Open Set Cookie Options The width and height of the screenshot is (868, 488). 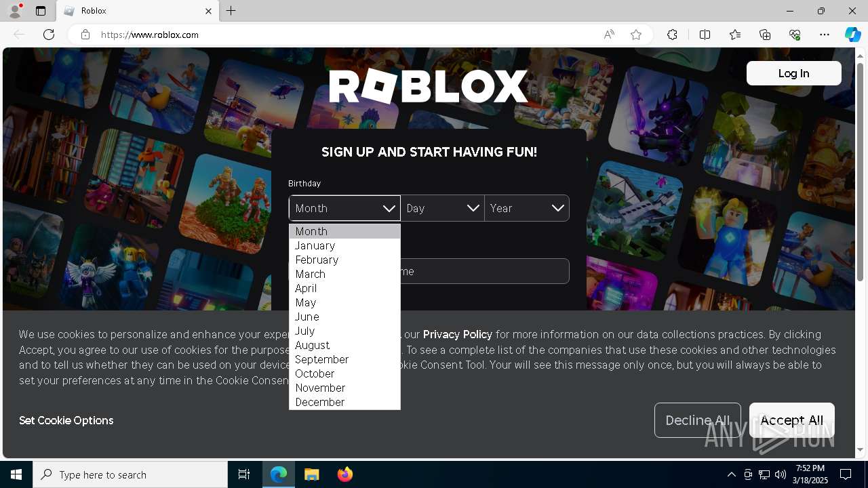(66, 420)
